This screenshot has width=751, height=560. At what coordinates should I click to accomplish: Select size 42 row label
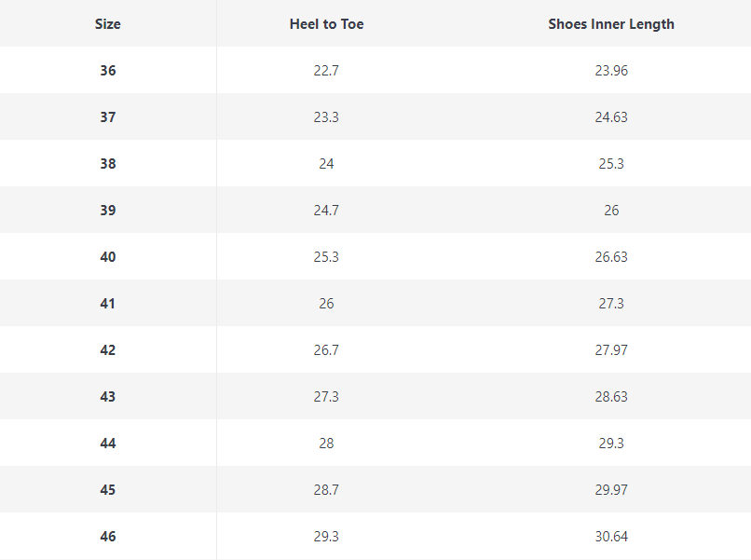[108, 350]
